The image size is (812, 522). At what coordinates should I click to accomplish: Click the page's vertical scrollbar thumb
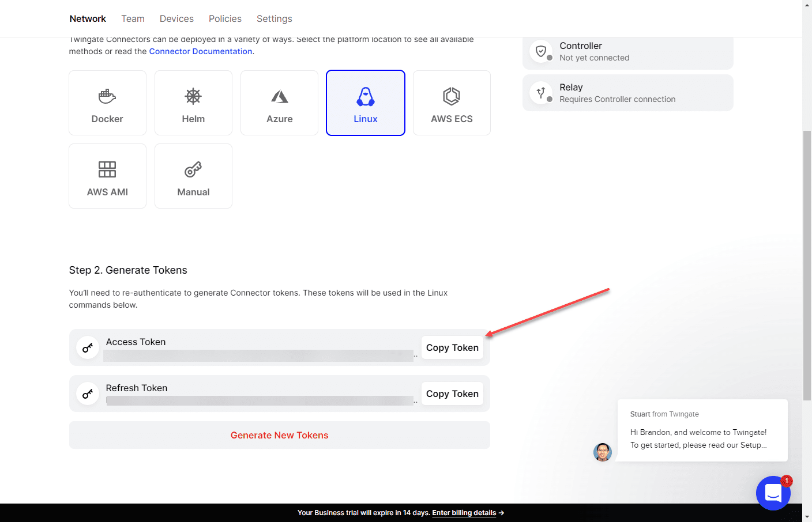(807, 265)
